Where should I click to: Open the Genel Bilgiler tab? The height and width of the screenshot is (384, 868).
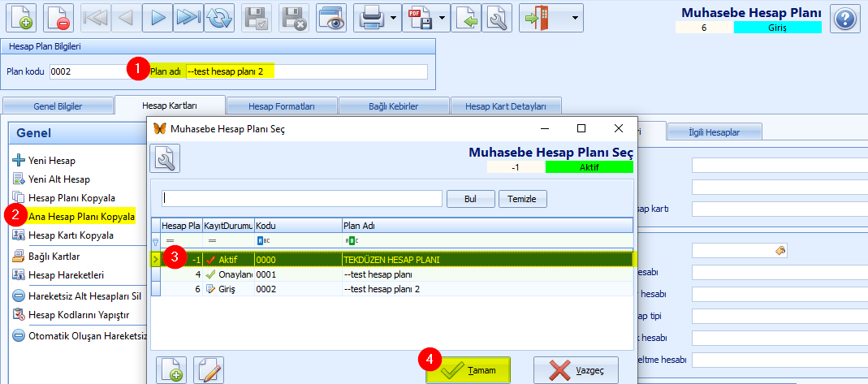[58, 106]
